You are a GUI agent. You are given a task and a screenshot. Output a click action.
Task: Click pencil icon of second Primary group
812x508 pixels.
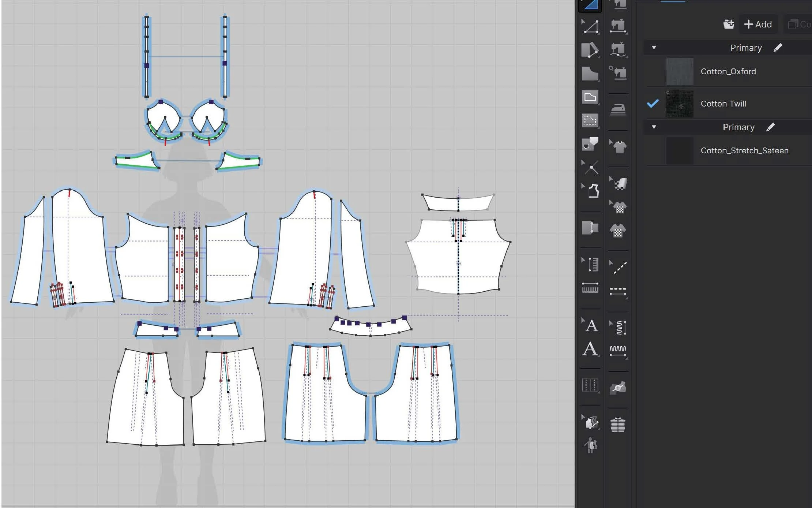pyautogui.click(x=771, y=127)
